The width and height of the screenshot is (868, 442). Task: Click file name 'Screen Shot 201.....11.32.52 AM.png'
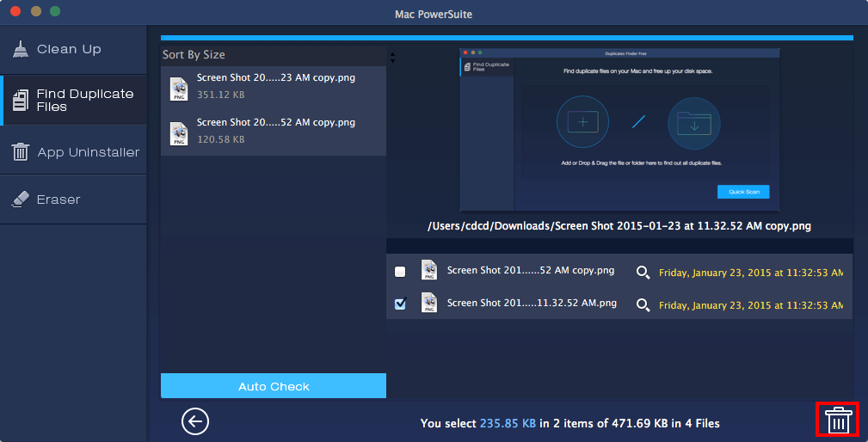tap(532, 304)
